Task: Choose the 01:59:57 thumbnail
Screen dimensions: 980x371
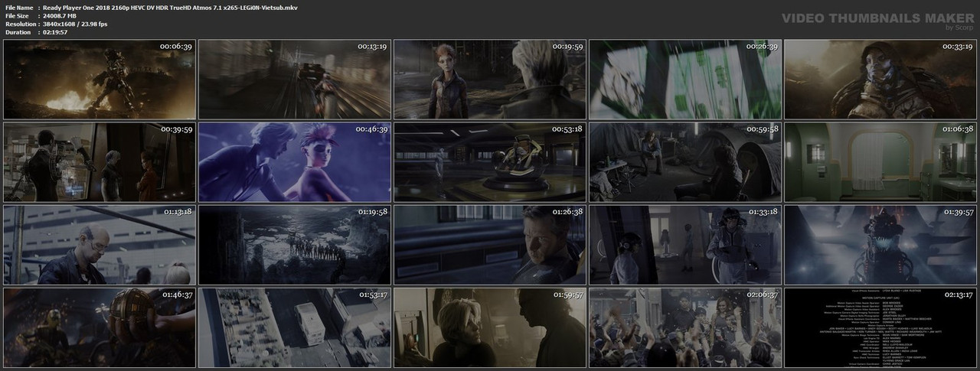Action: (490, 327)
